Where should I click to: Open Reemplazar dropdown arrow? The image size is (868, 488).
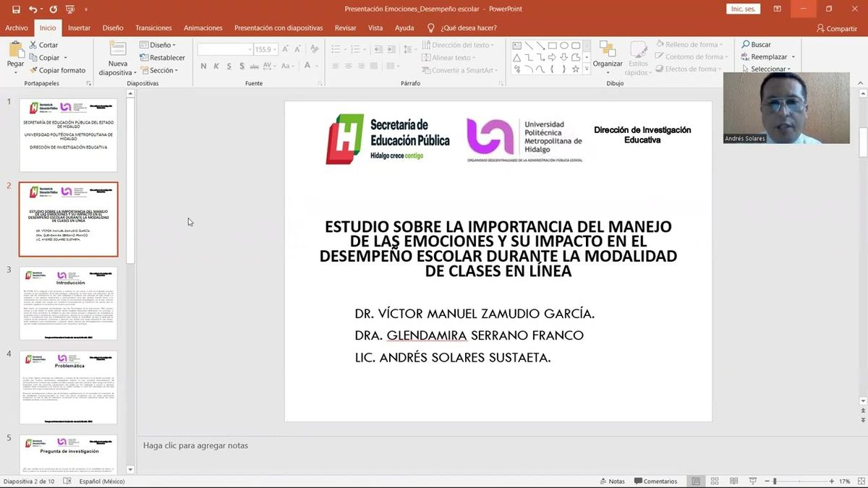tap(793, 57)
